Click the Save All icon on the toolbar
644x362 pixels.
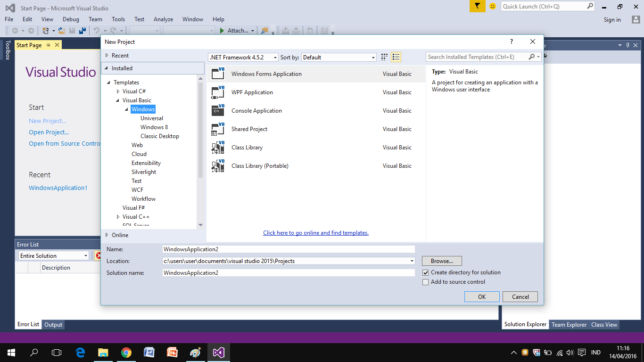[x=82, y=30]
